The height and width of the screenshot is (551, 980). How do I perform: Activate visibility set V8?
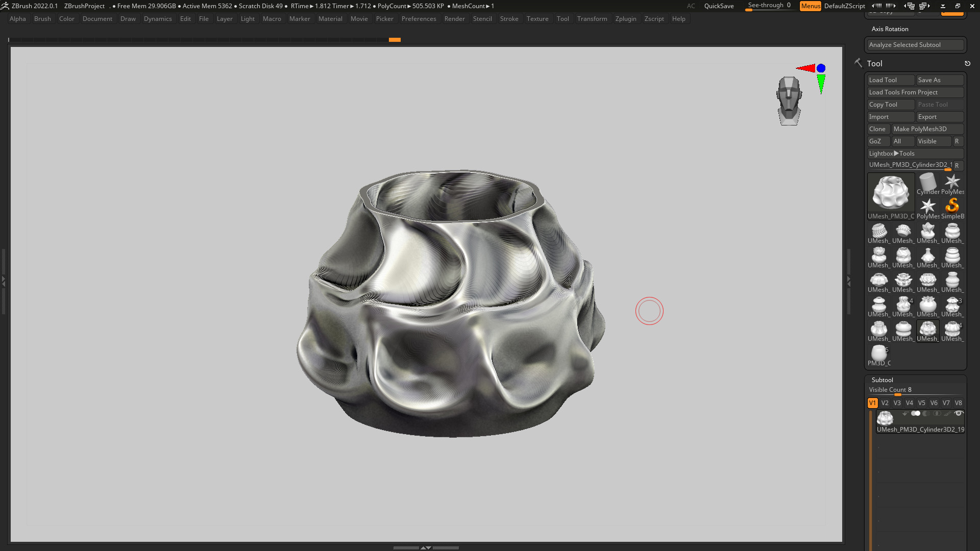click(x=958, y=403)
